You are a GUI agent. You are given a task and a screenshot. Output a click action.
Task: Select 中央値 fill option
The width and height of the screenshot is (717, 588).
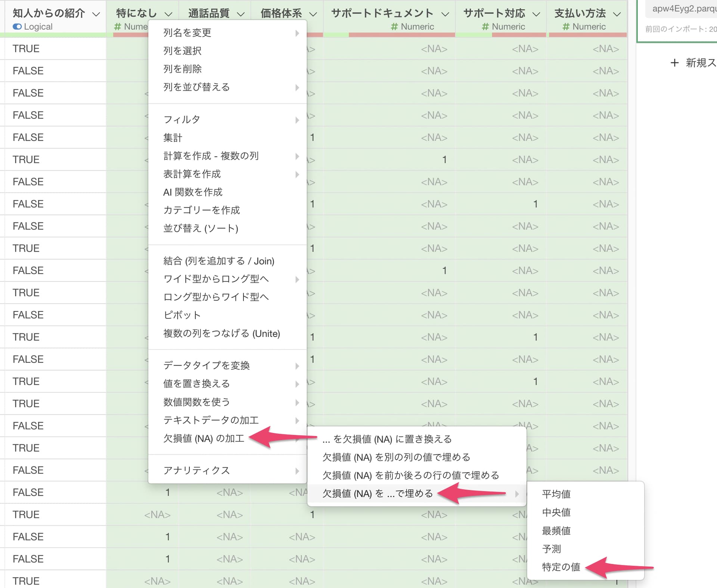click(x=556, y=512)
